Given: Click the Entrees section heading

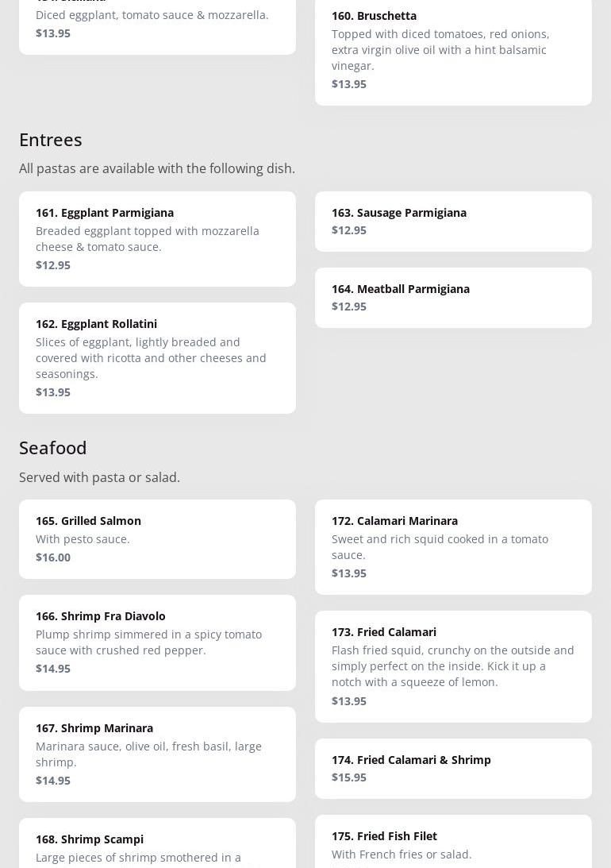Looking at the screenshot, I should 51,140.
